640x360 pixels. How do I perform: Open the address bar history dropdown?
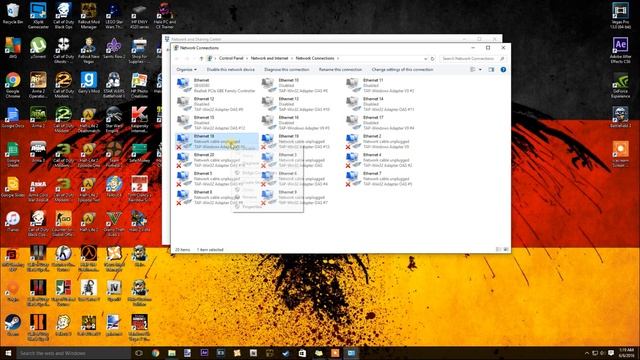[x=426, y=59]
